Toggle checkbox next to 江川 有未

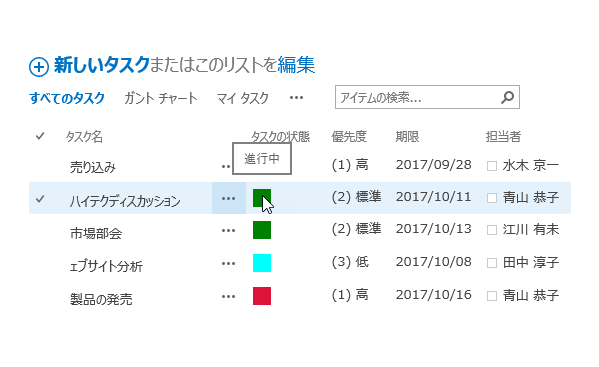click(492, 230)
